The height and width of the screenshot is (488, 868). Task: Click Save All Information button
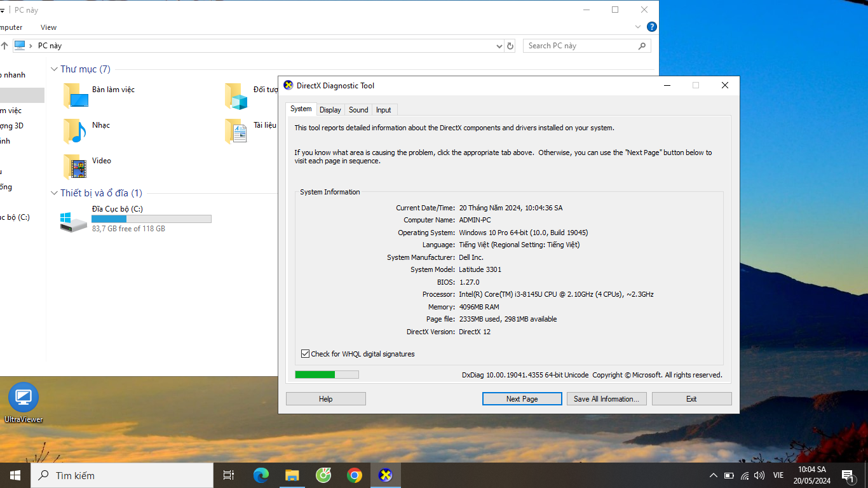click(607, 399)
